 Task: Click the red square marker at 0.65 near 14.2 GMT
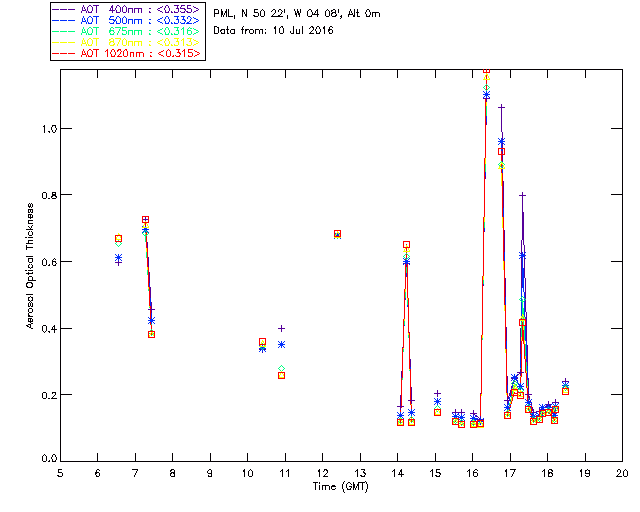point(406,245)
